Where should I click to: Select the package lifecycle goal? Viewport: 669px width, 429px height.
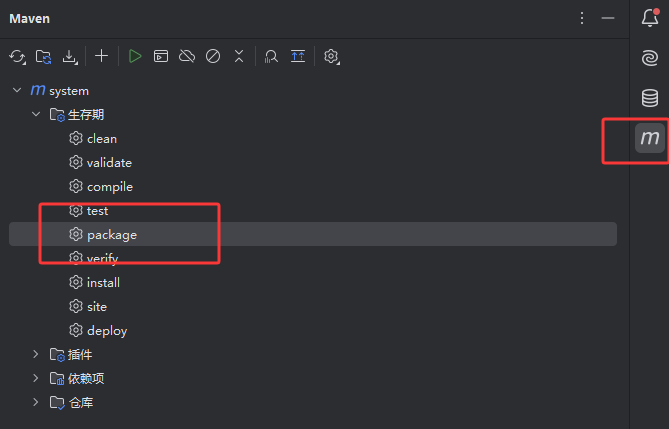(313, 234)
